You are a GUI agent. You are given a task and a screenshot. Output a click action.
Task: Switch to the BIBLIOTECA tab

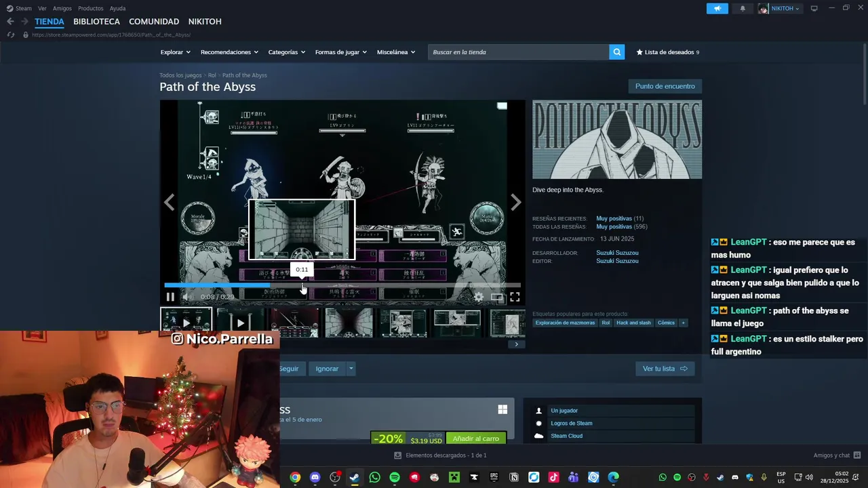[96, 22]
